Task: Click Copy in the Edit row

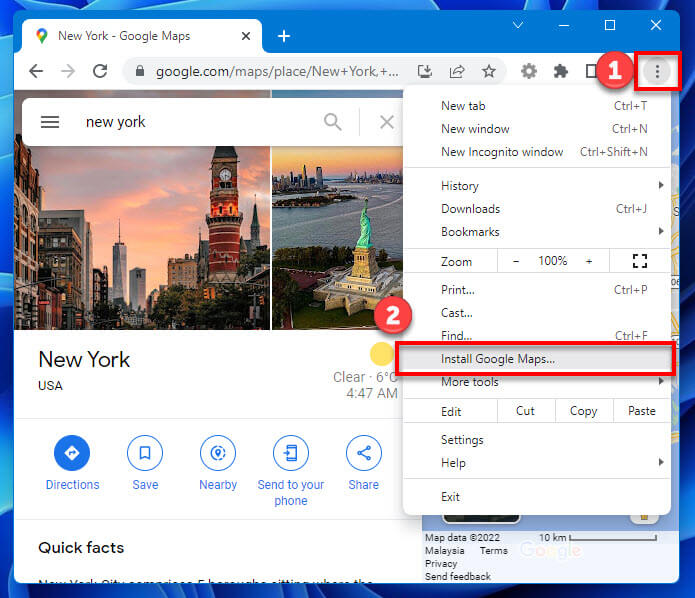Action: pyautogui.click(x=584, y=411)
